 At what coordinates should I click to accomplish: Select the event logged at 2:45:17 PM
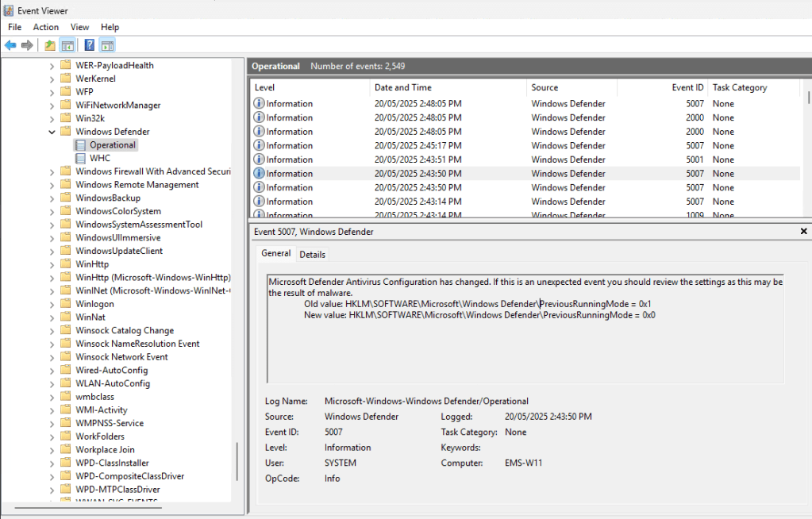(418, 146)
